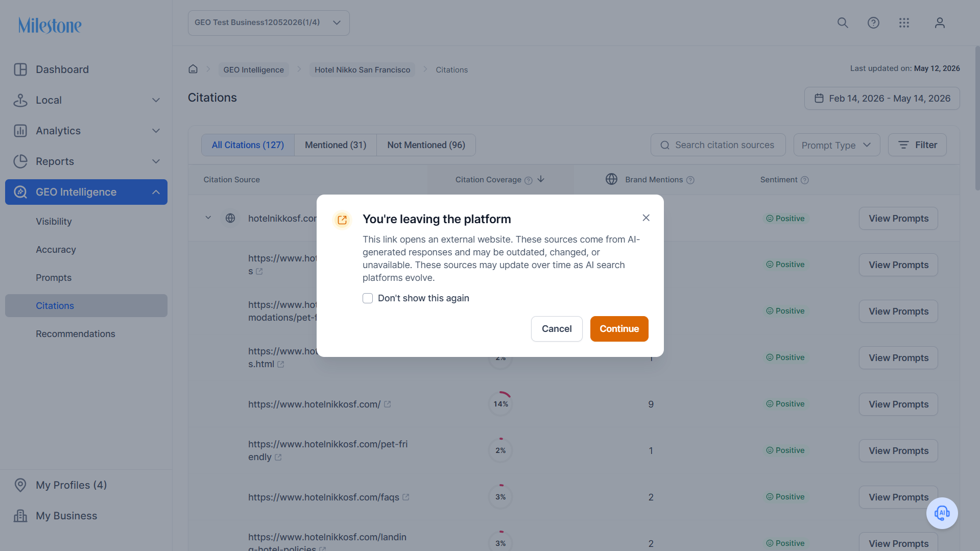
Task: Switch to the Not Mentioned (96) tab
Action: pos(426,145)
